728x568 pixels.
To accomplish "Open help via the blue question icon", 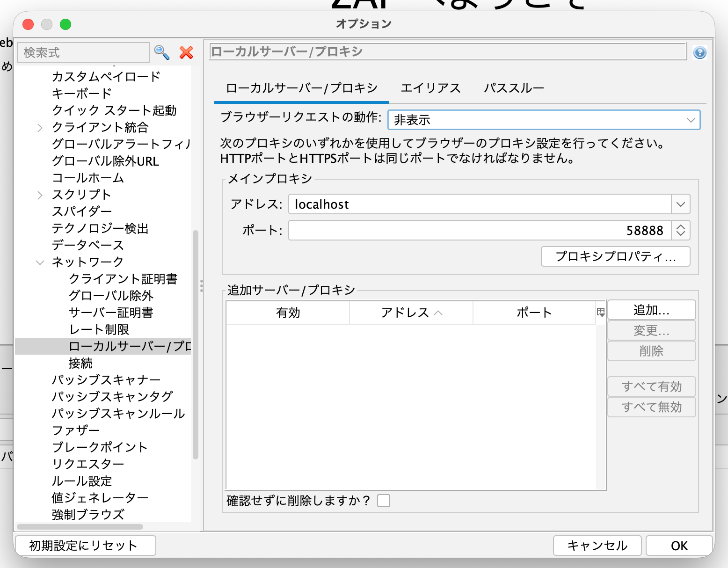I will click(x=700, y=52).
